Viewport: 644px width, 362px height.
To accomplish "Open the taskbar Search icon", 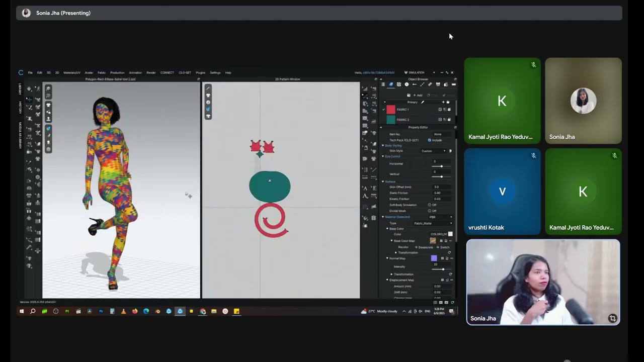I will pos(33,311).
